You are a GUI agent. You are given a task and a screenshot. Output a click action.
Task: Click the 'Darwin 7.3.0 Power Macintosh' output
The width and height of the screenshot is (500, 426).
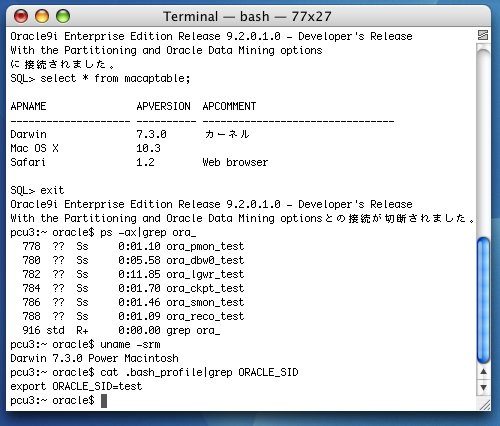click(94, 358)
